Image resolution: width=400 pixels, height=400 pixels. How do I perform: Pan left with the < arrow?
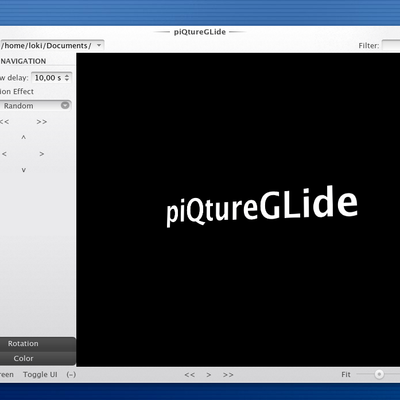coord(4,154)
